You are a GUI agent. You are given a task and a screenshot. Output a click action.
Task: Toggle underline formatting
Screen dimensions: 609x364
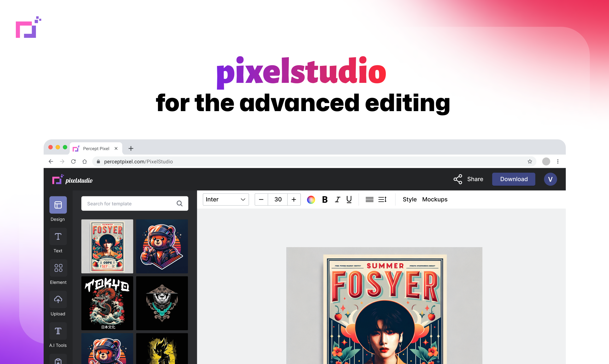(x=349, y=199)
